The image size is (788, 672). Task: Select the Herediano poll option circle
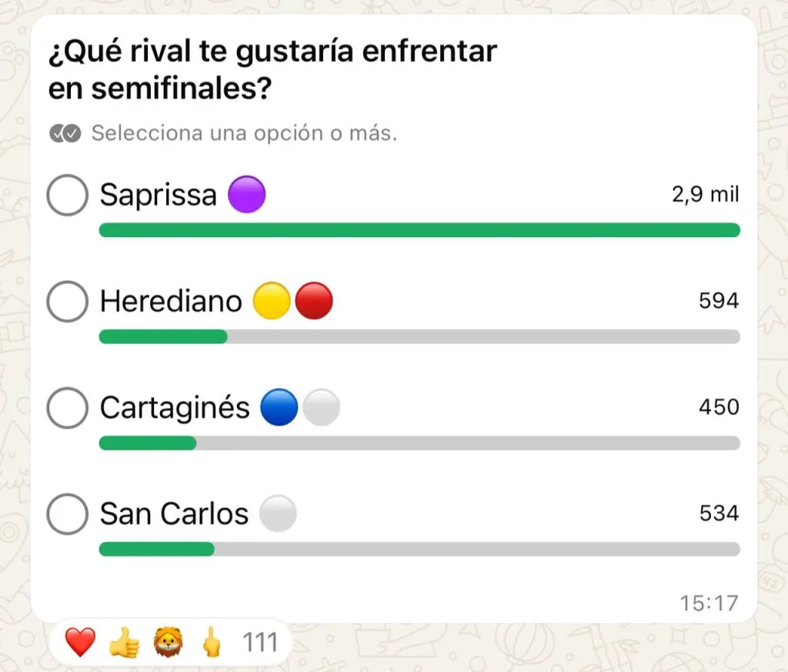pos(66,300)
